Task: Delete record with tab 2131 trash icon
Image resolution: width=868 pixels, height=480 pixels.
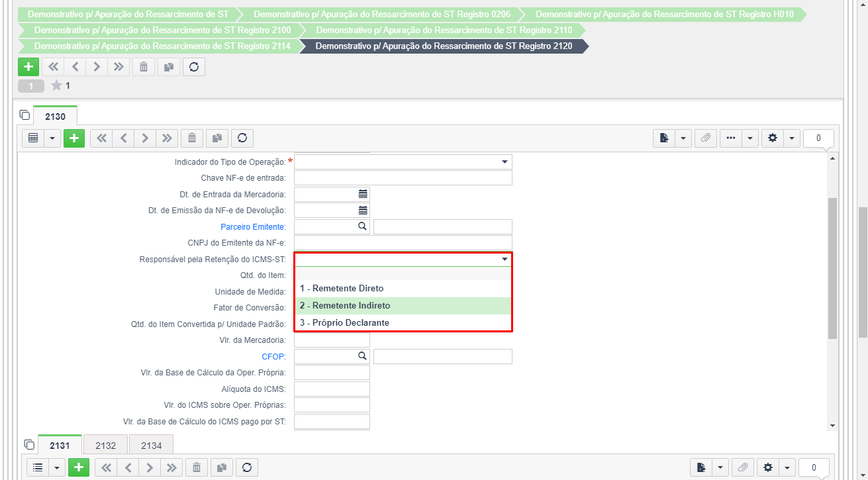Action: tap(197, 467)
